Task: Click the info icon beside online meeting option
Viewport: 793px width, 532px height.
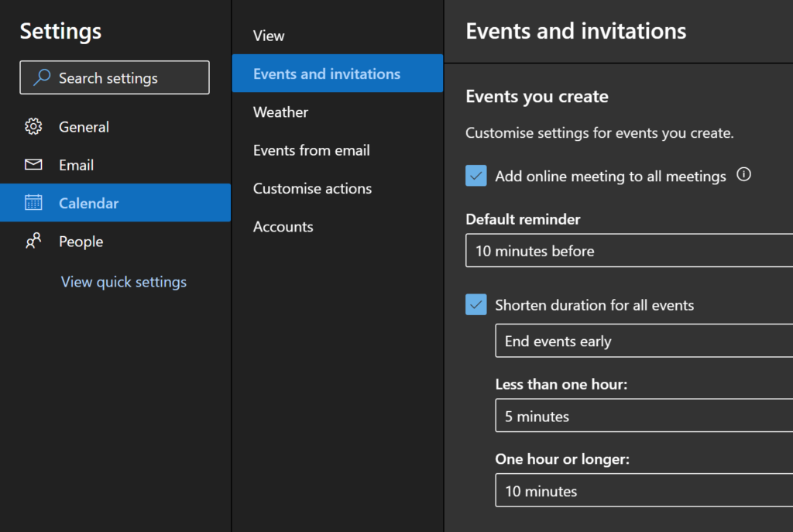Action: tap(743, 175)
